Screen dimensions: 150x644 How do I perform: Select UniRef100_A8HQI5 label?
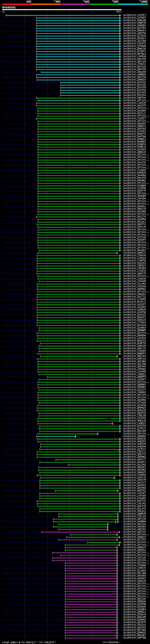(135, 547)
